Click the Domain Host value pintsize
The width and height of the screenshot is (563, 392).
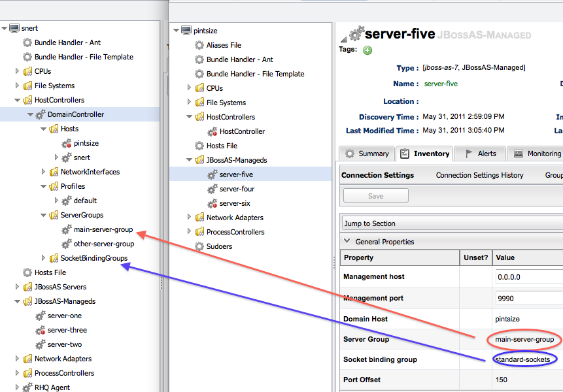tap(507, 319)
